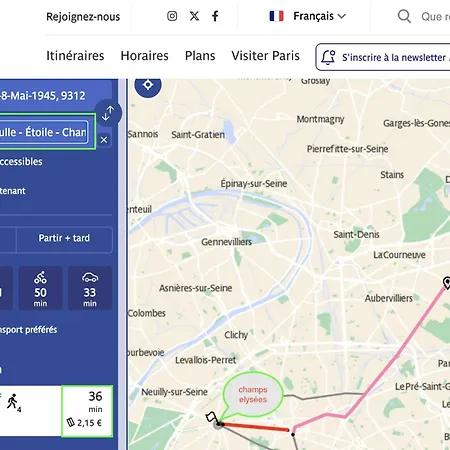Open the X (Twitter) social link
Screen dimensions: 450x450
[194, 16]
